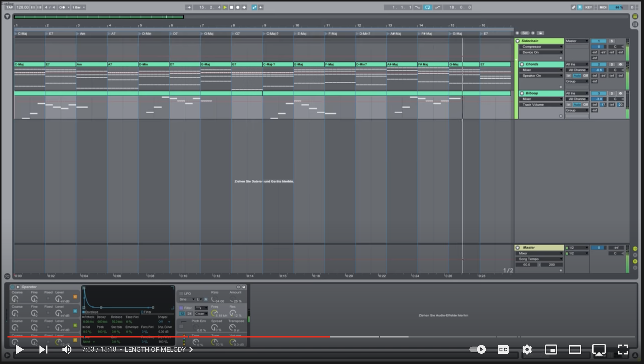
Task: Click the Follow arrow button in transport
Action: pos(189,7)
